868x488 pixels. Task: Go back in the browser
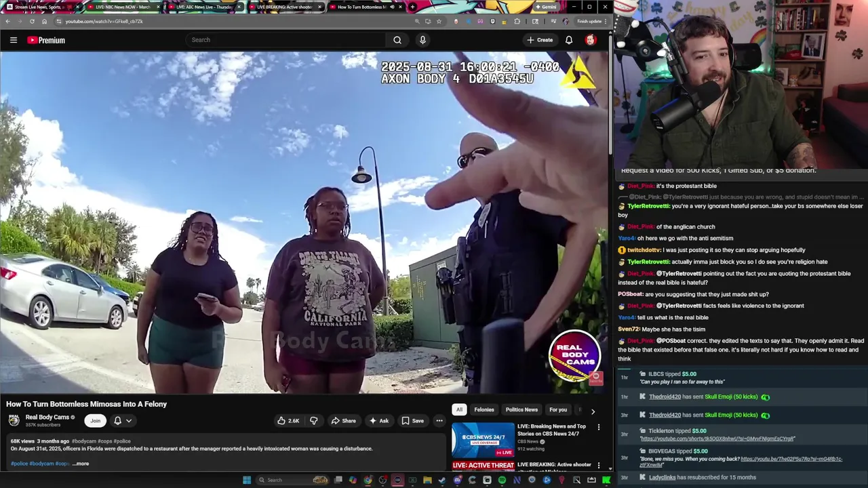click(7, 21)
